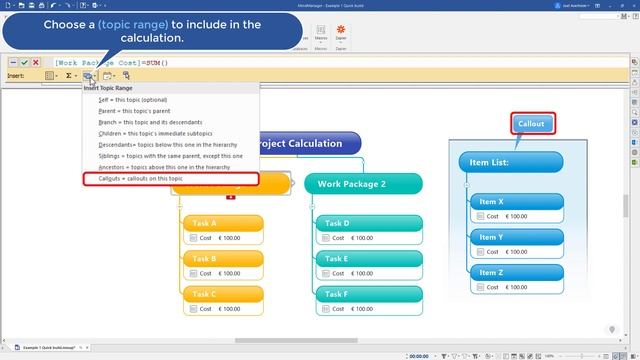Accept the formula with green checkmark
The width and height of the screenshot is (640, 360).
click(x=24, y=62)
